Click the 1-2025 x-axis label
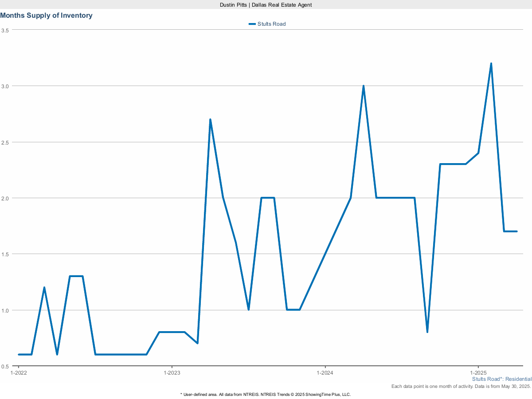532x399 pixels. [x=478, y=373]
